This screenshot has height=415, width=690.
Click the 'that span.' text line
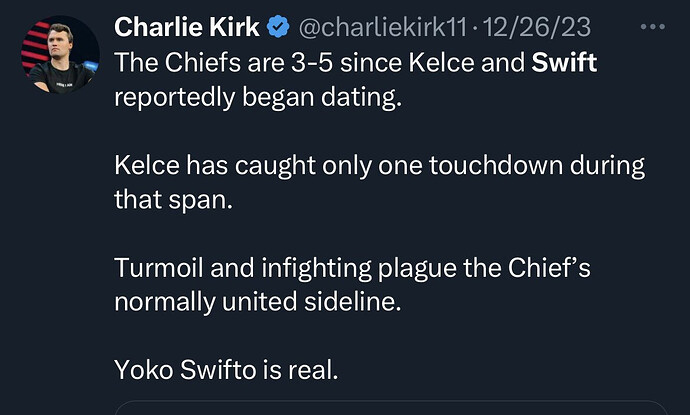pos(173,200)
